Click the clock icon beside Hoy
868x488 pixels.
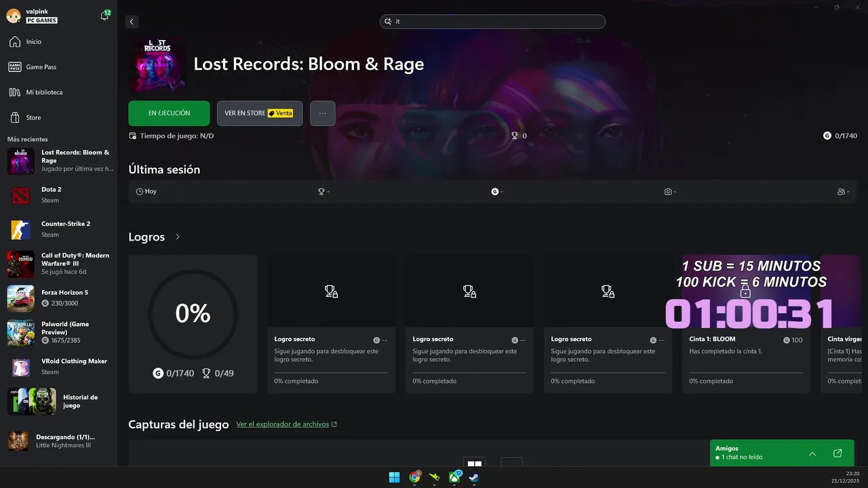click(140, 192)
